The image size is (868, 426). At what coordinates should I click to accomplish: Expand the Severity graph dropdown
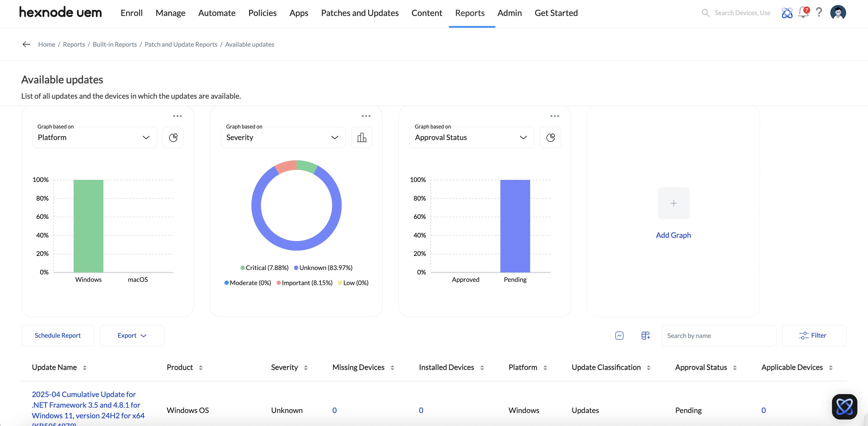(x=283, y=137)
